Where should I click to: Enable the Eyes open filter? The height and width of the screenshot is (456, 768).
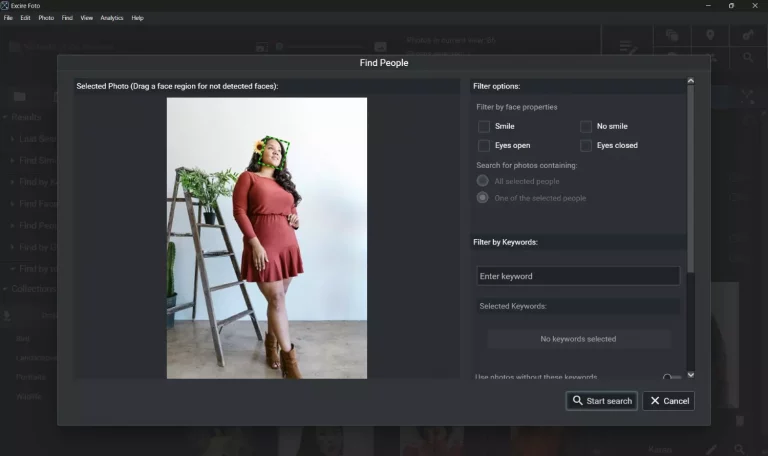click(x=483, y=145)
